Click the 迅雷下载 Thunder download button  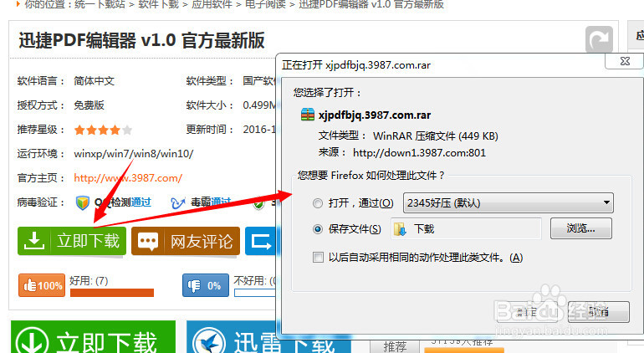click(x=269, y=337)
